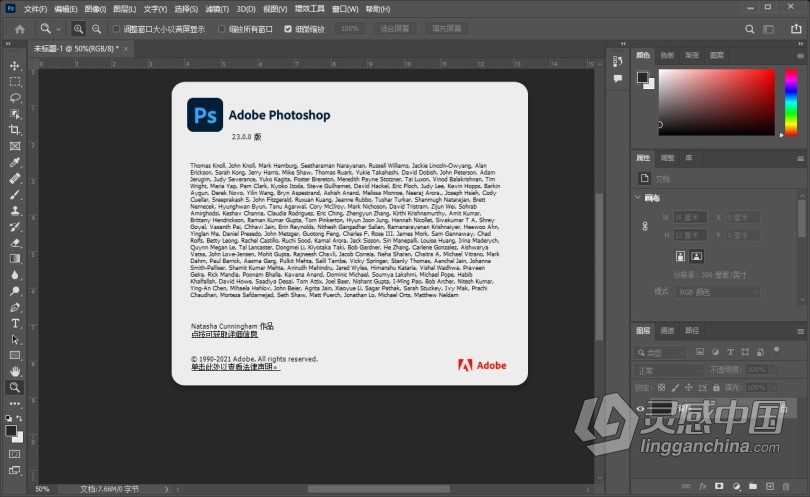Toggle link width and height chain icon
Viewport: 810px width, 497px height.
pyautogui.click(x=645, y=226)
